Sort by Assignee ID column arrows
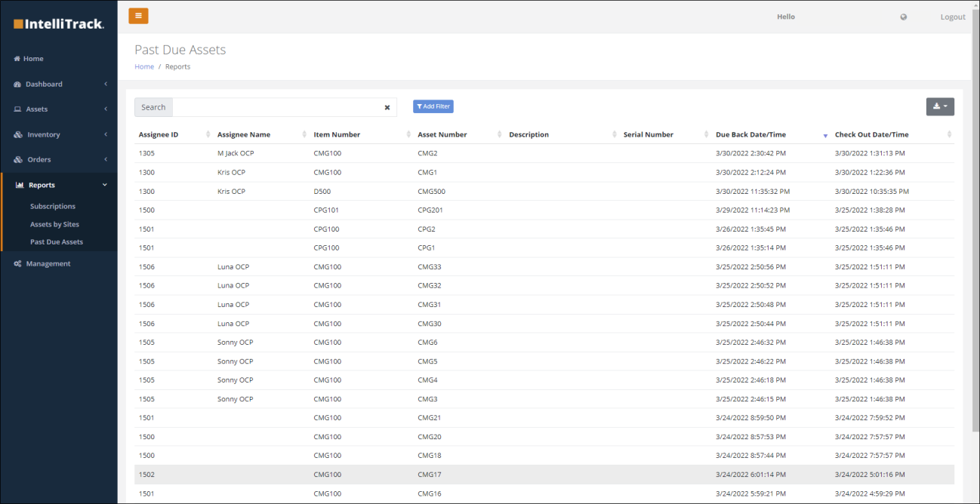Screen dimensions: 980x504 [208, 134]
